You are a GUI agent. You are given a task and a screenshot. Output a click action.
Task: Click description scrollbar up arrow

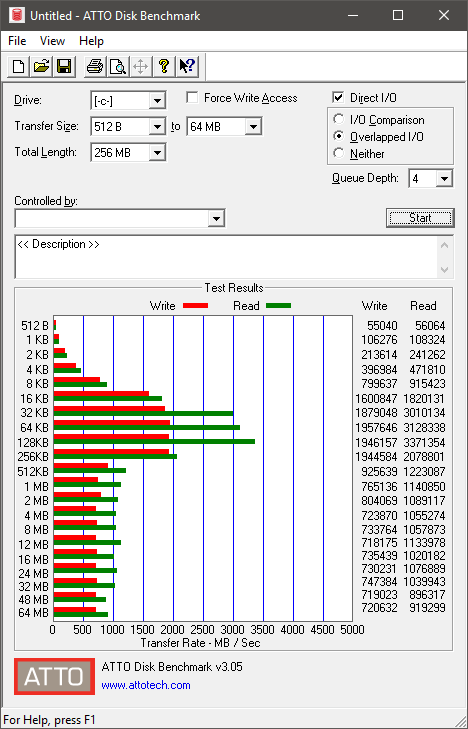click(x=444, y=244)
